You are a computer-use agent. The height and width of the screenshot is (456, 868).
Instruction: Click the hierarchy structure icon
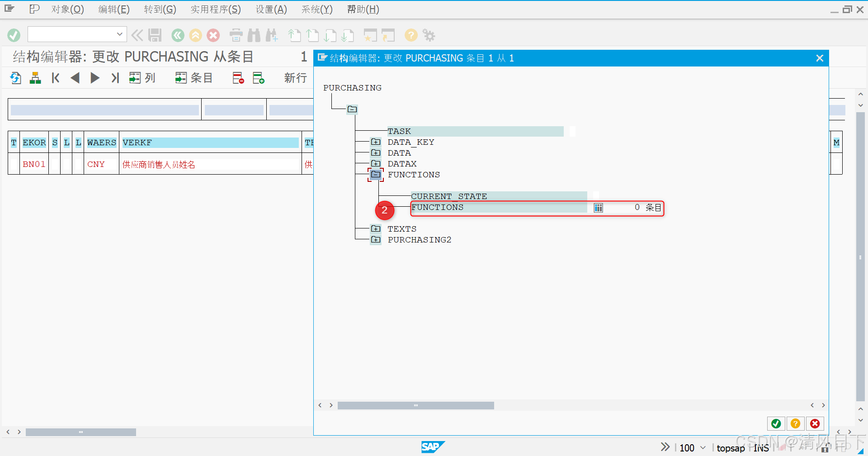35,78
